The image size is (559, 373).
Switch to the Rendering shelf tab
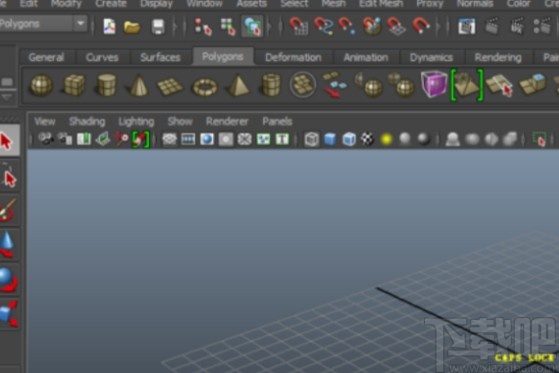click(x=498, y=57)
